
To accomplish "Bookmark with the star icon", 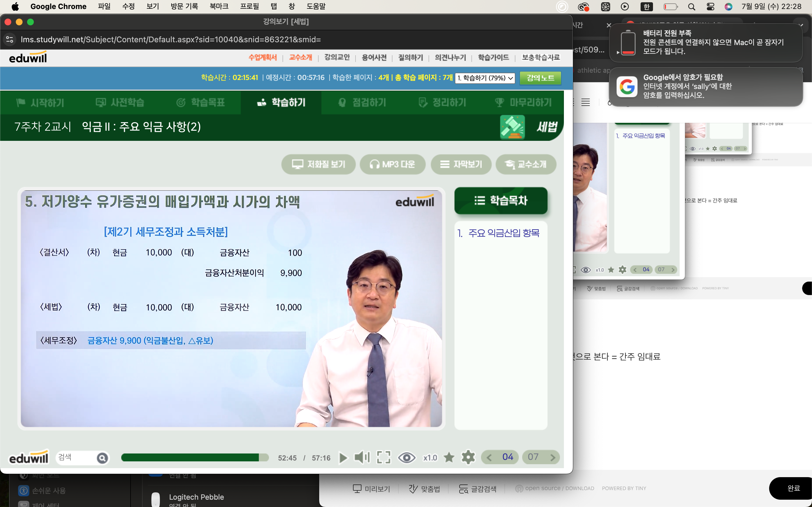I will point(449,457).
